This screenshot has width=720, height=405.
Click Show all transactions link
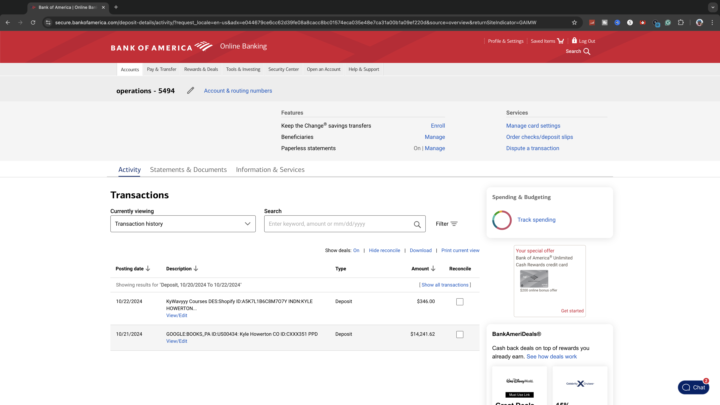(445, 285)
